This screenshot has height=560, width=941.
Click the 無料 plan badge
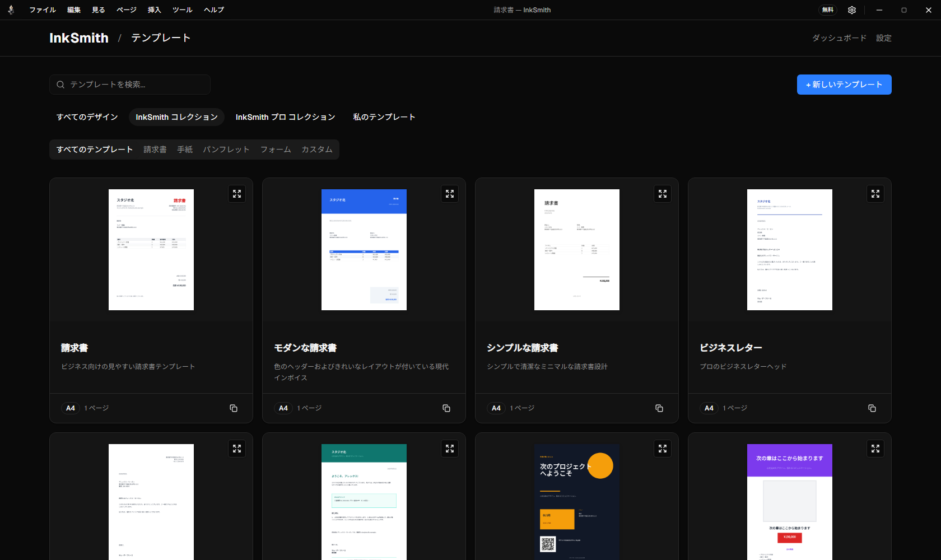click(x=828, y=10)
